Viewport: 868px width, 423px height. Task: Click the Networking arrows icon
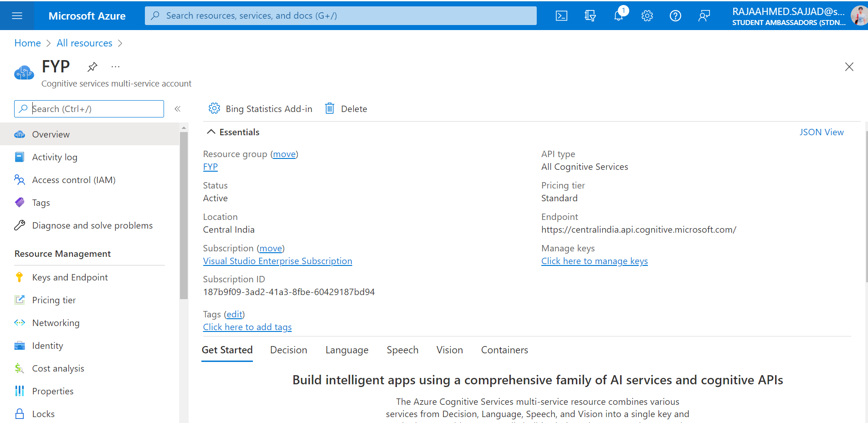coord(19,323)
